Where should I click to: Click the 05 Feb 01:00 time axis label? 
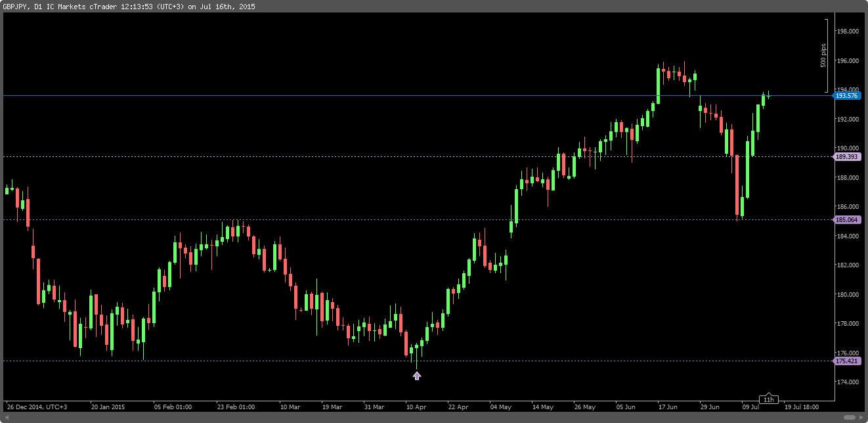(173, 407)
